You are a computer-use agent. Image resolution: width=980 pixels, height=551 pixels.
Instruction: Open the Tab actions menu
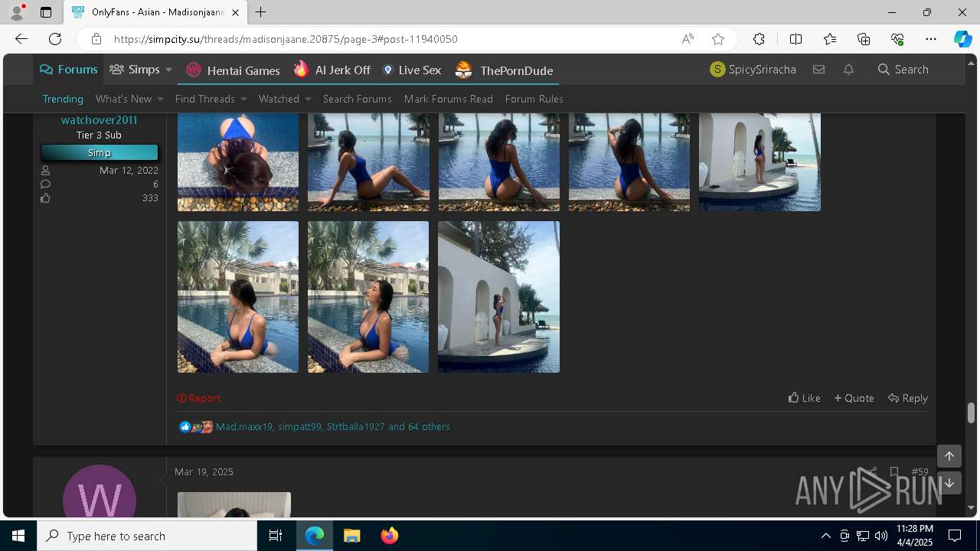pyautogui.click(x=46, y=12)
